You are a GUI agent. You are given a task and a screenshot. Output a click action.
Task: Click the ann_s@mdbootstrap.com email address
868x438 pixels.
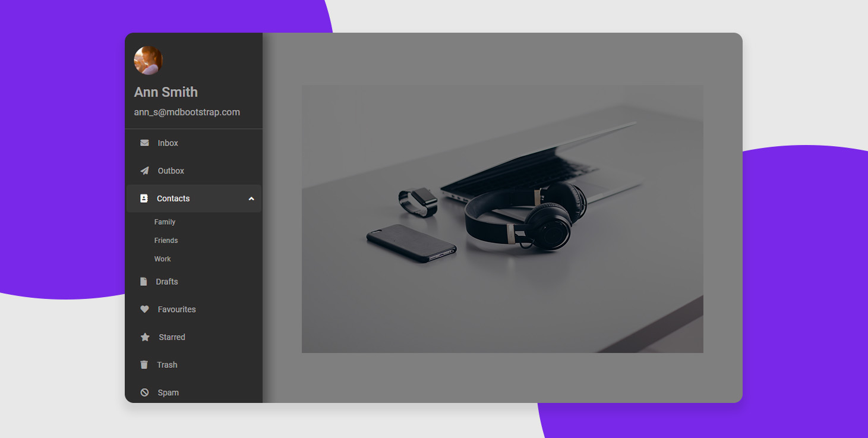coord(187,112)
